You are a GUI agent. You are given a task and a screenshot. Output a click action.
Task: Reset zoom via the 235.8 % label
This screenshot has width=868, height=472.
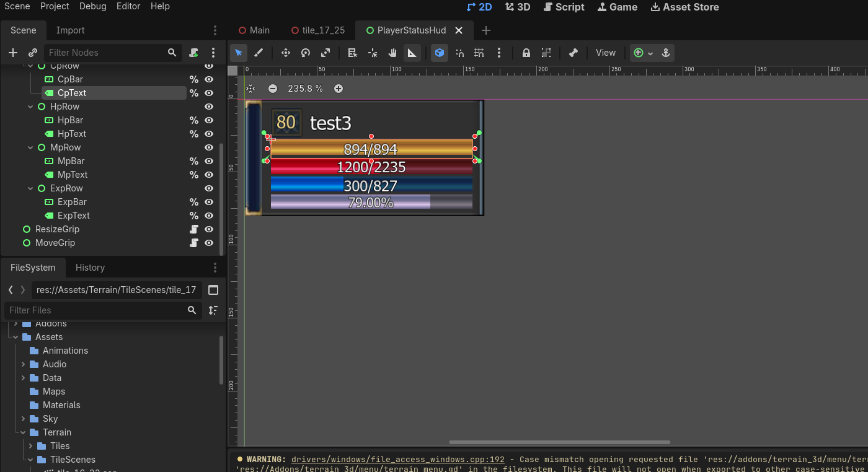[x=306, y=89]
